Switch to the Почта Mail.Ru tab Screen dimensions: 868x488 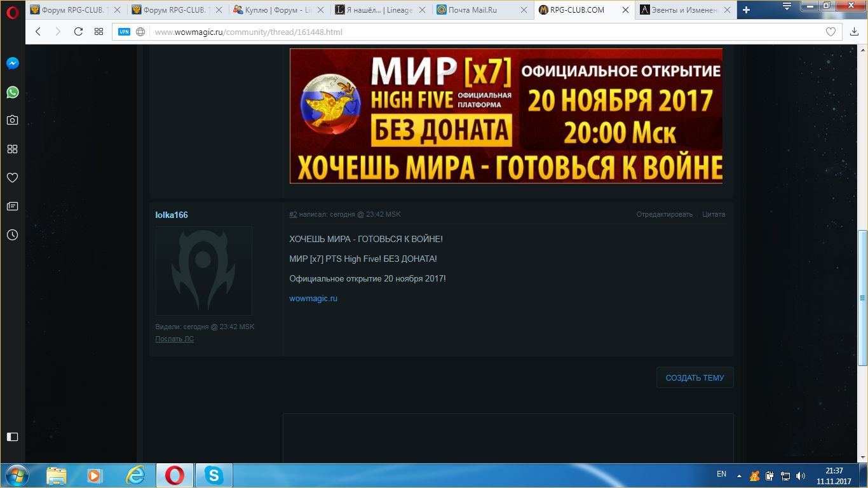[482, 10]
